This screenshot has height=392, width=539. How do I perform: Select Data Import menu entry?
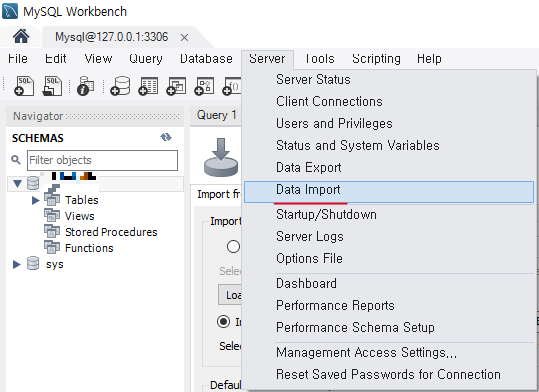(x=389, y=192)
